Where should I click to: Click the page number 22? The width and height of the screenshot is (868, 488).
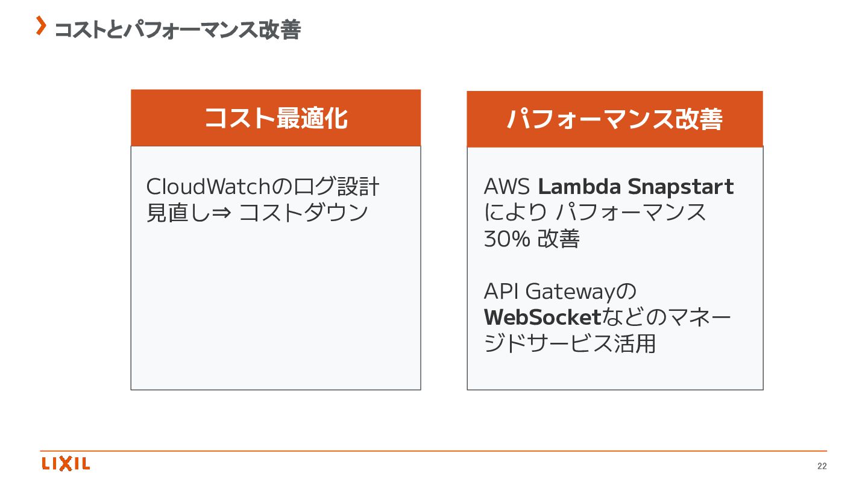822,466
